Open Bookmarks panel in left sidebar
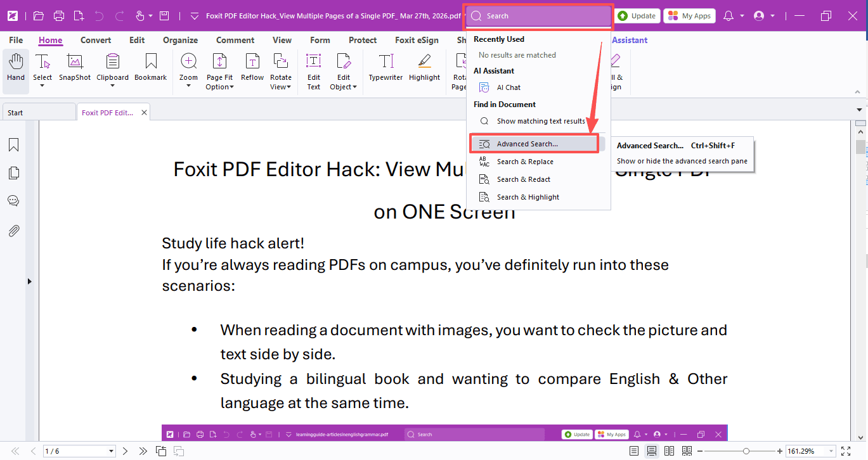 click(13, 145)
